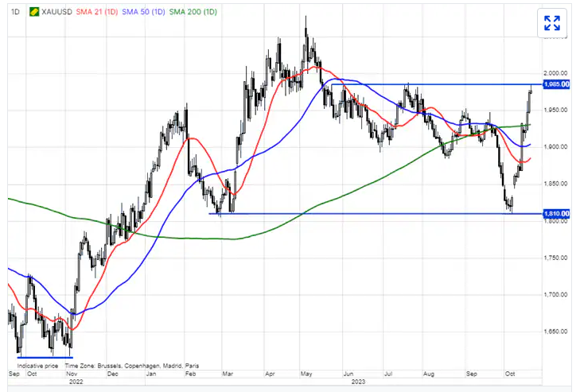Select the SMA 21 (1D) indicator label
580x392 pixels.
tap(97, 12)
